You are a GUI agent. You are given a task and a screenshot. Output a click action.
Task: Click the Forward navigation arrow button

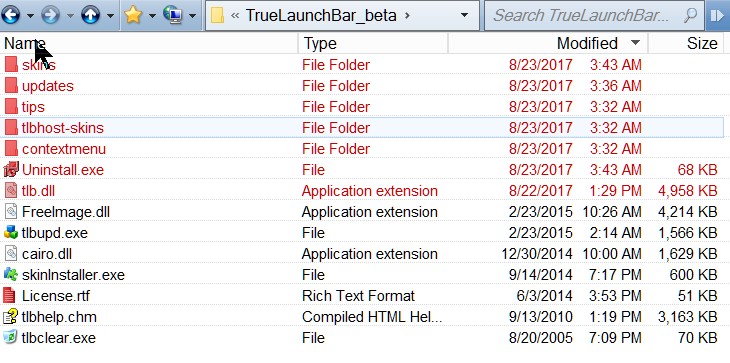point(50,15)
